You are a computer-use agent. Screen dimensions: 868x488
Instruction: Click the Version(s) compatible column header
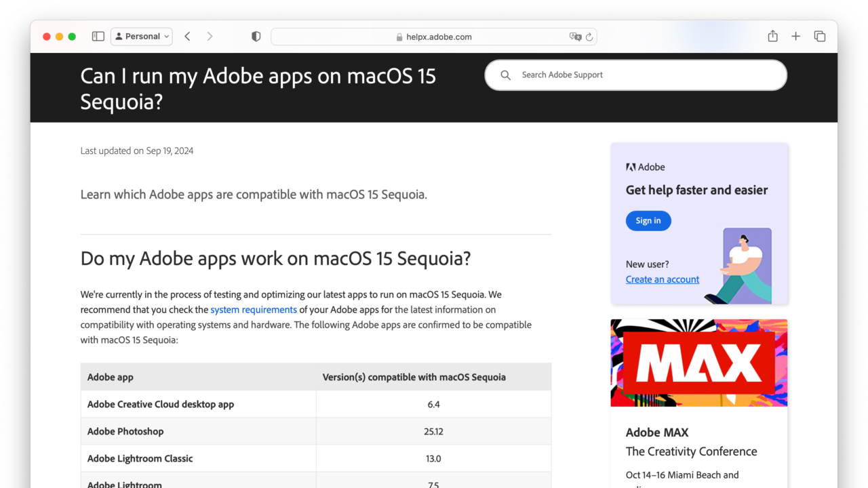(433, 377)
